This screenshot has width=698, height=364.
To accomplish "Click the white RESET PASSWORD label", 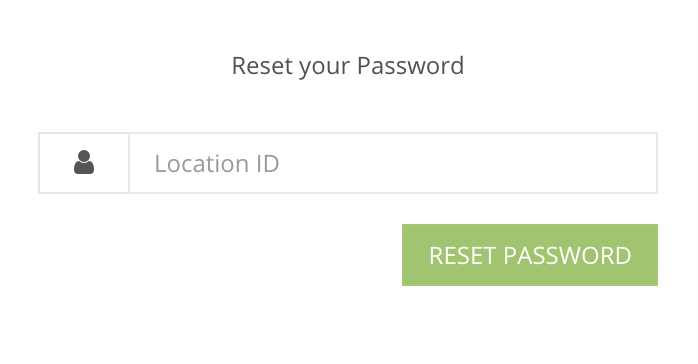I will pyautogui.click(x=530, y=255).
